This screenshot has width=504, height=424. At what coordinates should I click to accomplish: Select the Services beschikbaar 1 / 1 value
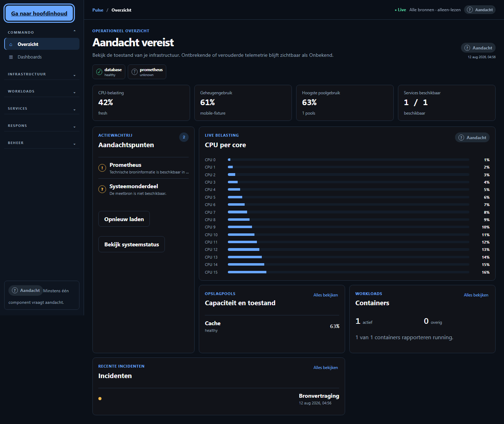(416, 102)
